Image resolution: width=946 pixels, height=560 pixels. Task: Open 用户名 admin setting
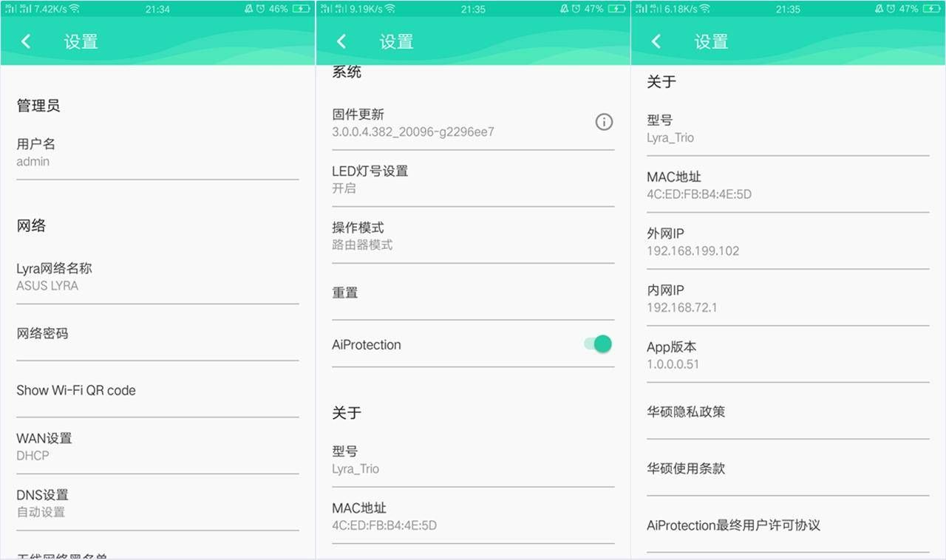click(157, 153)
